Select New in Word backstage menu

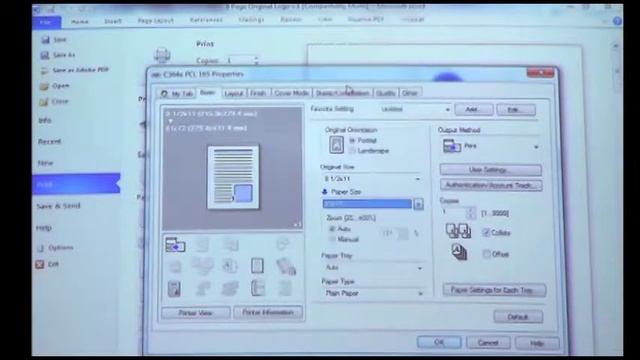tap(45, 163)
